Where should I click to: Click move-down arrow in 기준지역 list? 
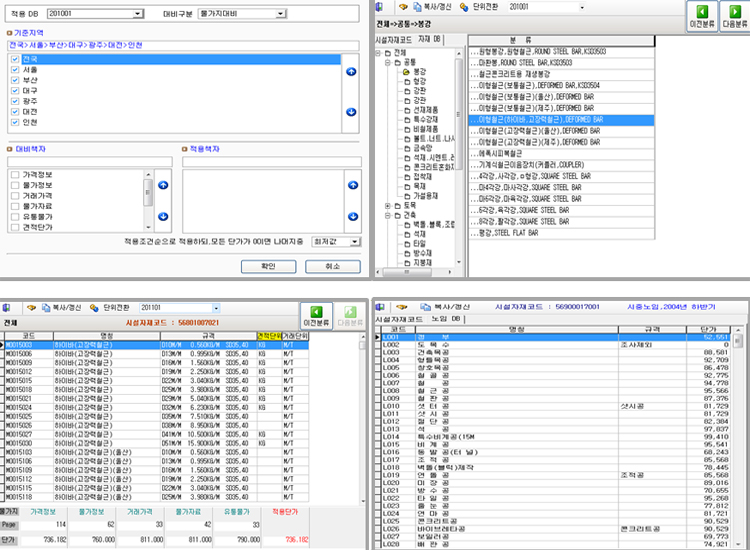[x=350, y=111]
